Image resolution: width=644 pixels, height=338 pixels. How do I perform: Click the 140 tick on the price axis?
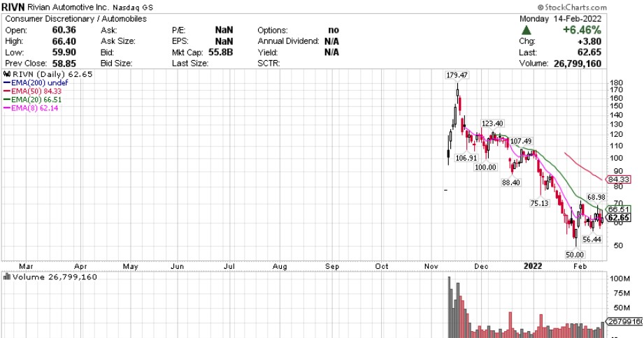click(x=617, y=115)
